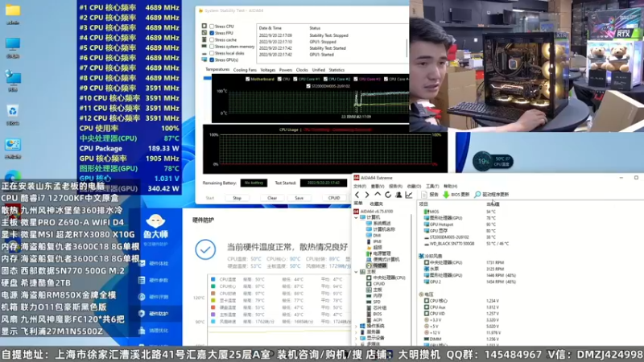Open the graph icon in AIDA64 toolbar
Screen dimensions: 644x362
pos(409,195)
